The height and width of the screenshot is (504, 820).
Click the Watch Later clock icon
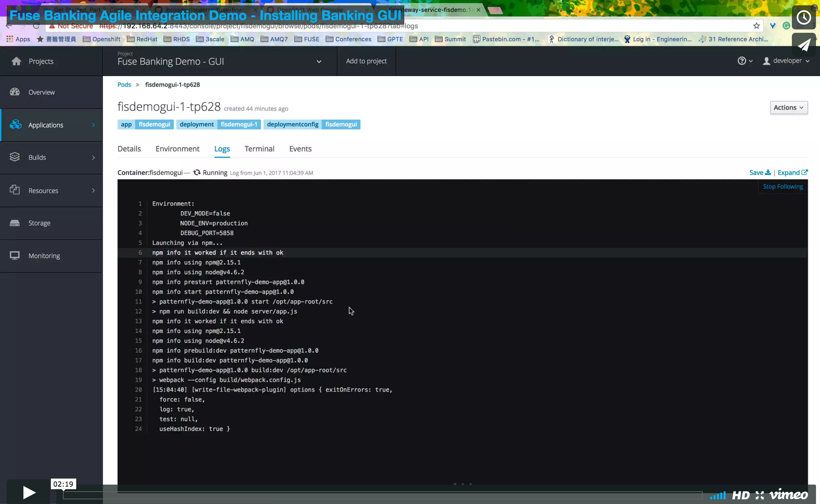tap(804, 17)
